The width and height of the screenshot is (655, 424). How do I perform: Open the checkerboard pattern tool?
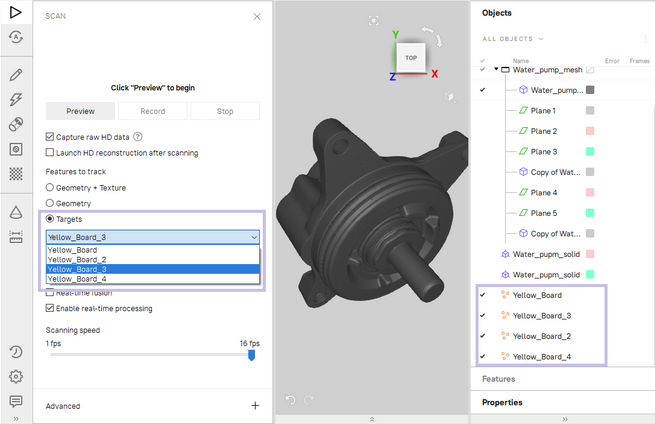pos(15,174)
